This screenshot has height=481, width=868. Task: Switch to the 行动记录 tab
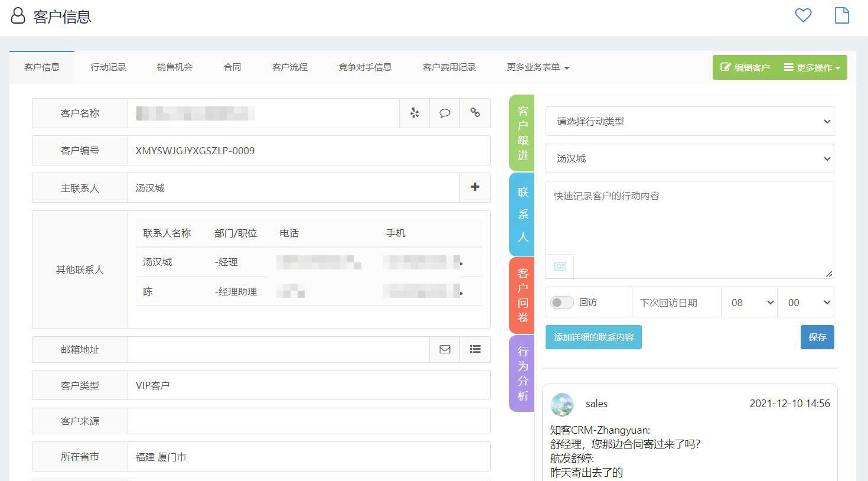[x=108, y=67]
